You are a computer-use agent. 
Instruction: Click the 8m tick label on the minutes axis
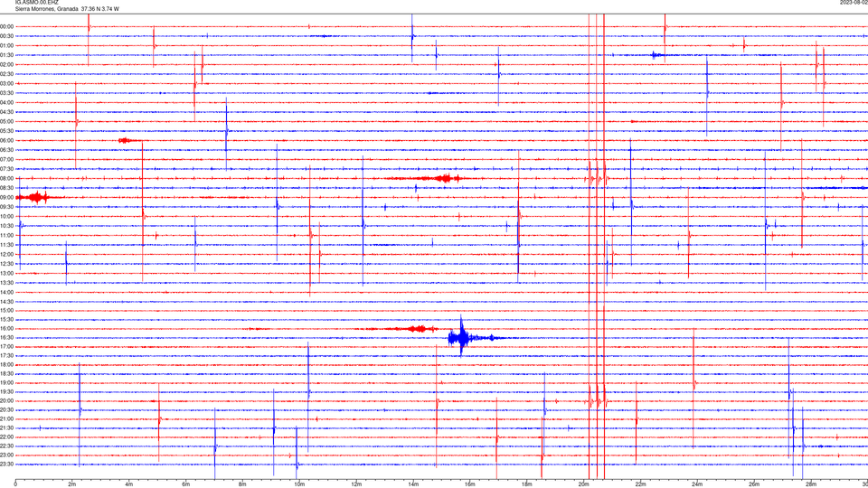coord(242,484)
